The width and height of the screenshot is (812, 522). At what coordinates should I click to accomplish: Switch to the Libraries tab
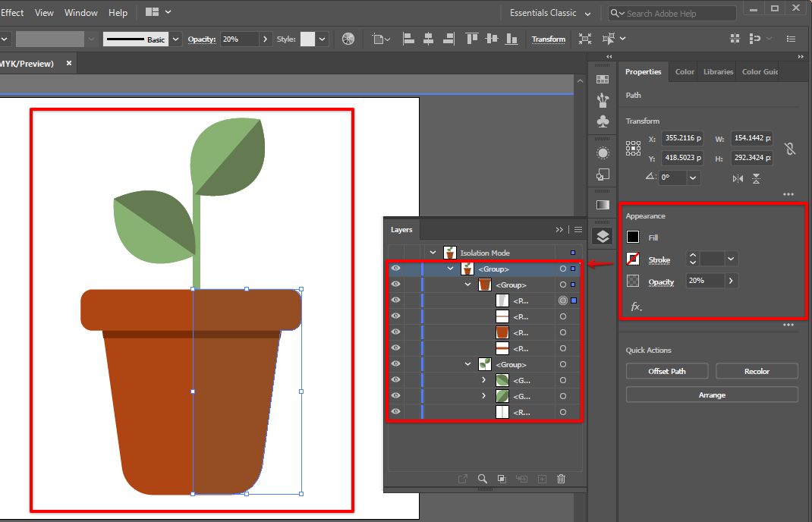point(718,72)
